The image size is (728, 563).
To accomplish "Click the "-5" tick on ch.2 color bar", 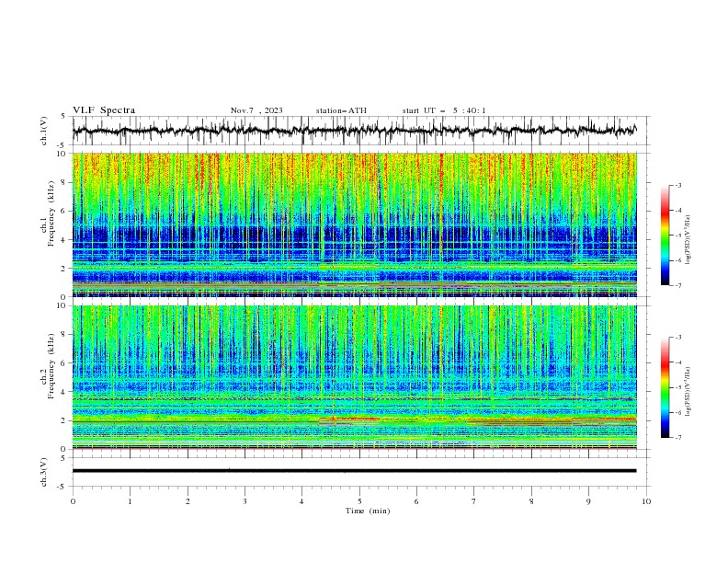I will coord(677,387).
